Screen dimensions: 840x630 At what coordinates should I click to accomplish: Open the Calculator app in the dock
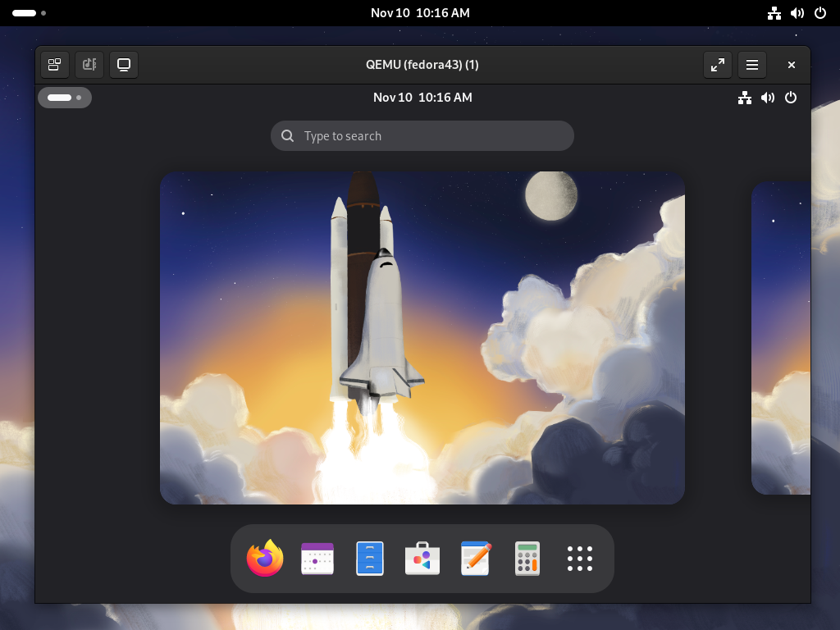[x=527, y=559]
